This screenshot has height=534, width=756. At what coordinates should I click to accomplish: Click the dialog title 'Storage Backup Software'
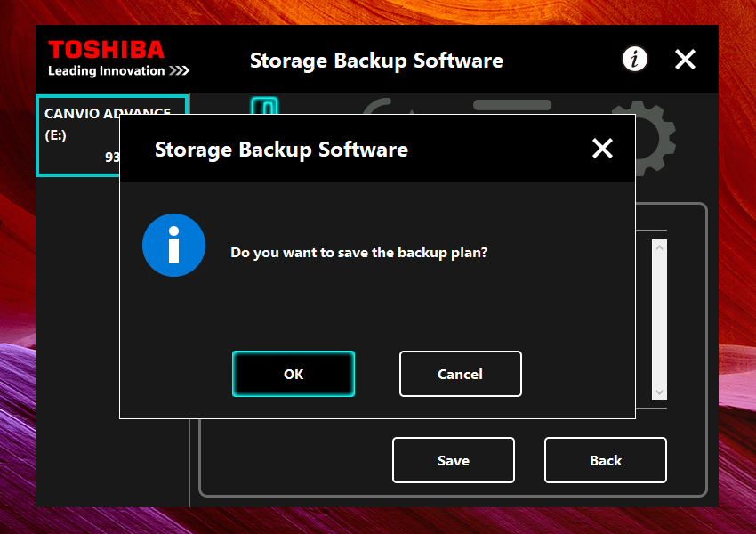[281, 150]
